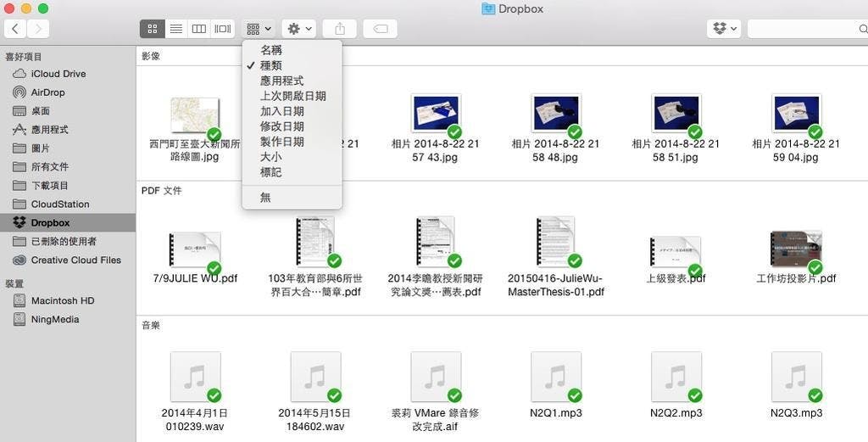Select 2014李瞻教授新聞研究論文獎 pdf icon

435,242
